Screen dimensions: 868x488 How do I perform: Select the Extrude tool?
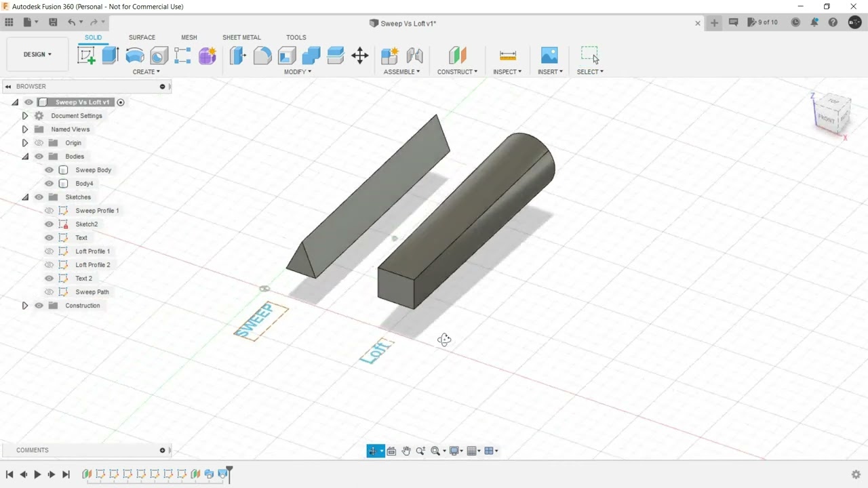(x=111, y=56)
